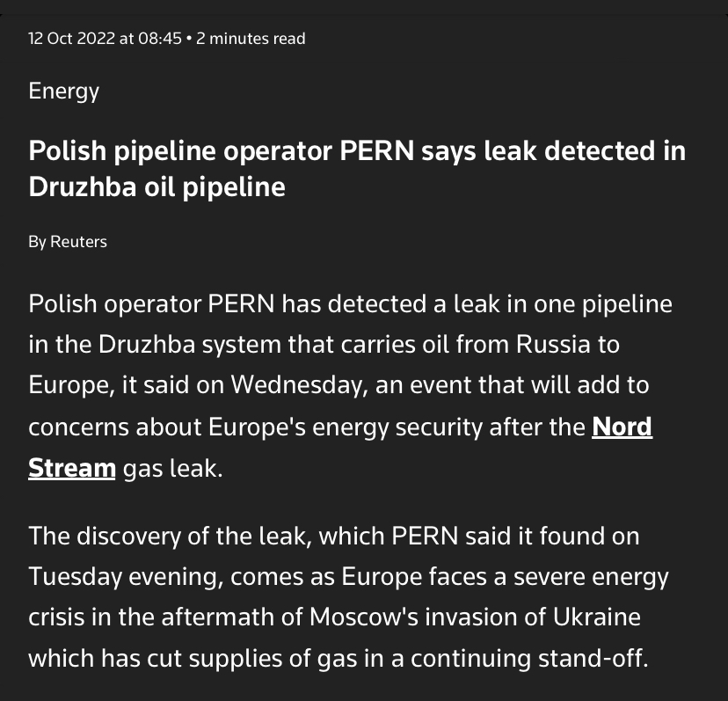
Task: Click the paragraph starting The discovery of the leak
Action: (349, 597)
